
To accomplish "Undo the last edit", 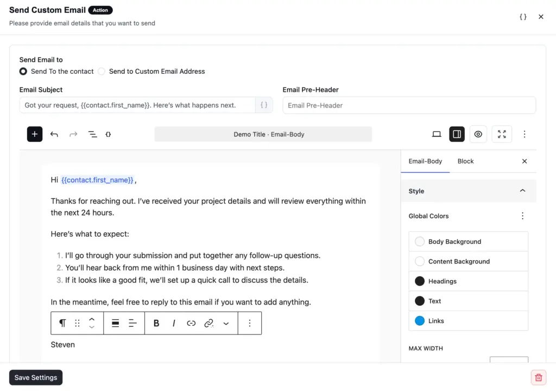I will coord(54,134).
